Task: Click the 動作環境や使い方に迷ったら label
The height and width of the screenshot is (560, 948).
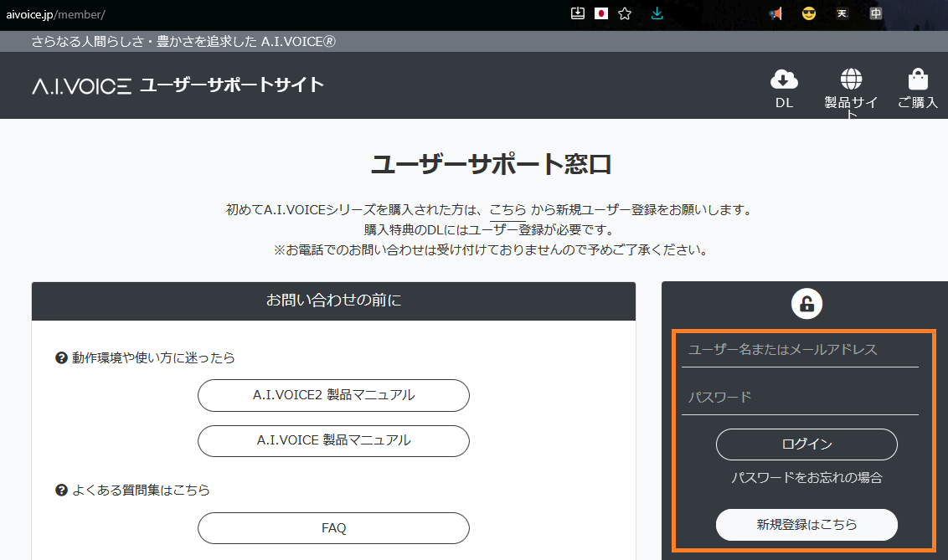Action: 153,357
